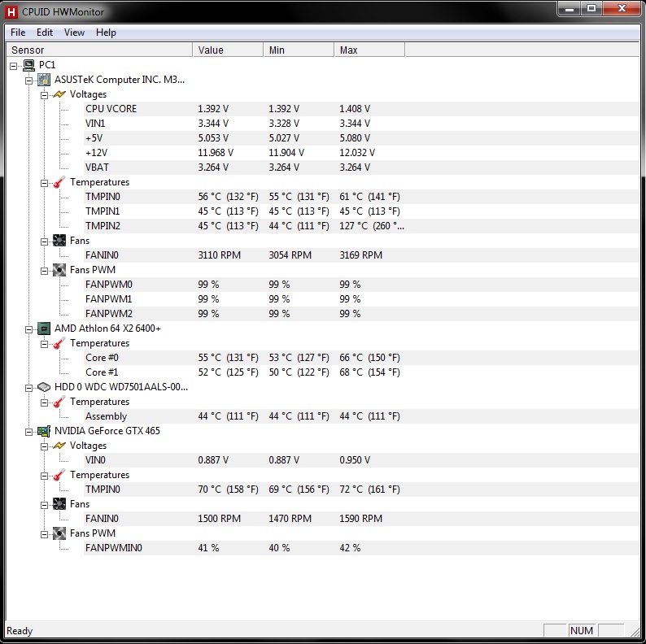Click the NVIDIA Fans icon
Image resolution: width=646 pixels, height=644 pixels.
click(x=59, y=504)
